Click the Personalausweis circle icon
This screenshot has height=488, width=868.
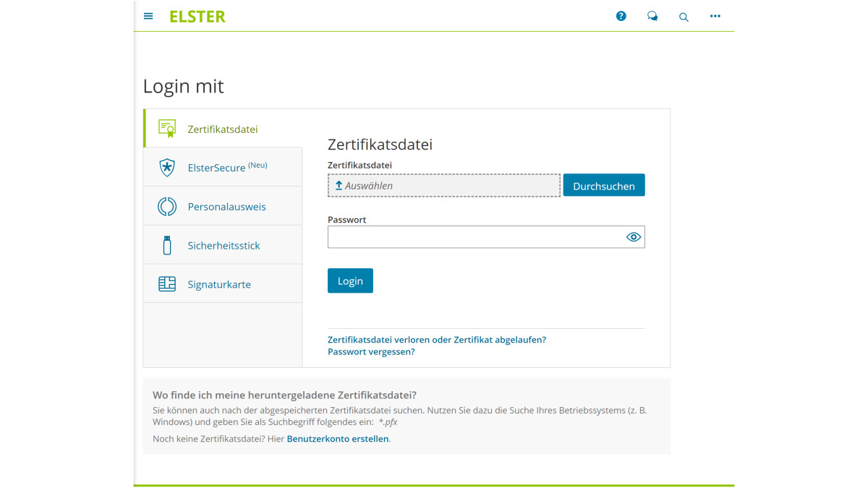pos(167,207)
